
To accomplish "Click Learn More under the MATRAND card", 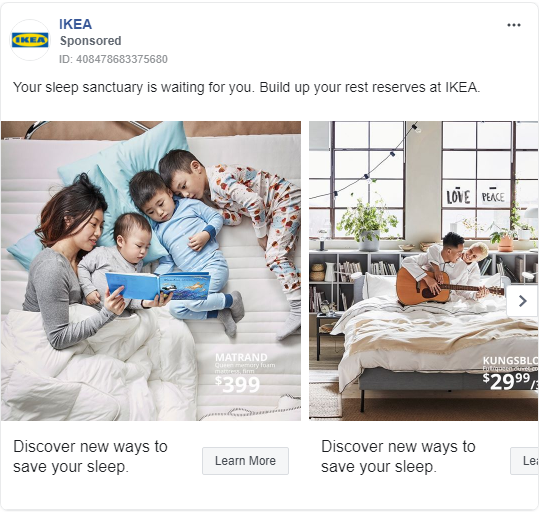I will (245, 461).
